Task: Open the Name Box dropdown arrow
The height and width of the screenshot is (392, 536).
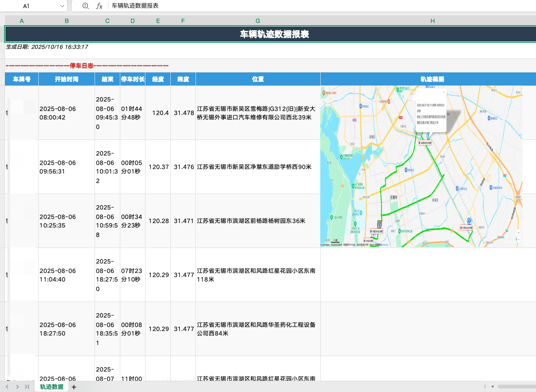Action: coord(62,6)
